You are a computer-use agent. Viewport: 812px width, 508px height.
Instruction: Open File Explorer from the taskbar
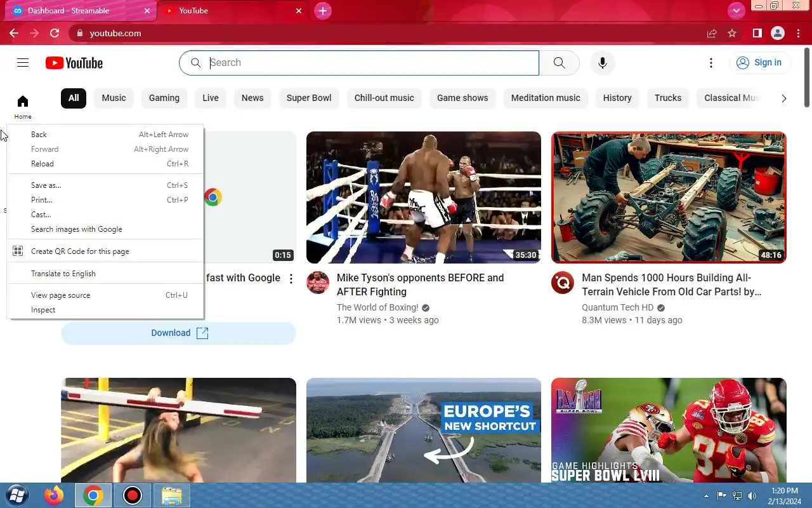pyautogui.click(x=172, y=495)
